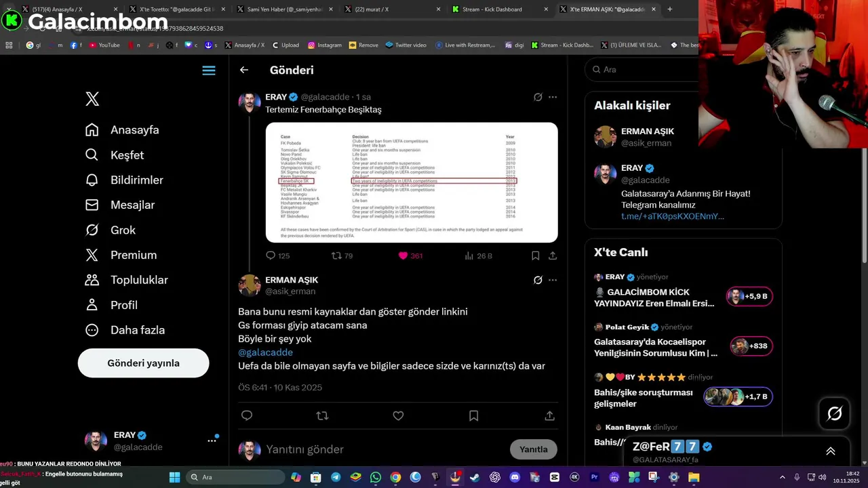The image size is (868, 488).
Task: Switch to Stream - Kick Dashboard tab
Action: pyautogui.click(x=500, y=9)
